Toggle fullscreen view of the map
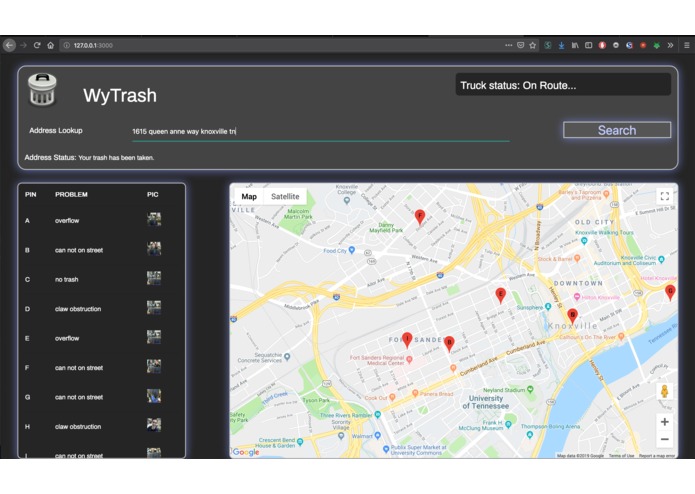This screenshot has height=494, width=695. (664, 196)
